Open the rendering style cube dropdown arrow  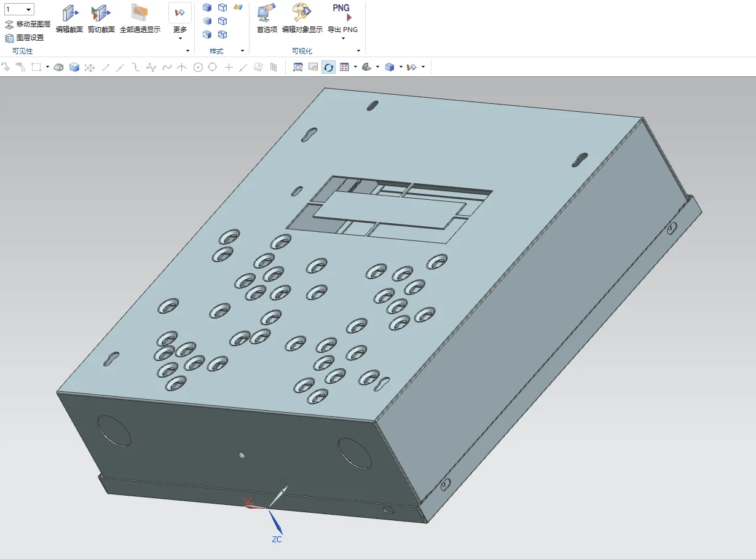coord(401,67)
